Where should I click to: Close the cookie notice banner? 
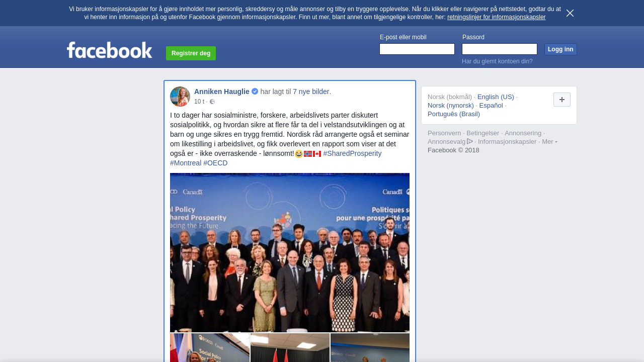pyautogui.click(x=570, y=13)
